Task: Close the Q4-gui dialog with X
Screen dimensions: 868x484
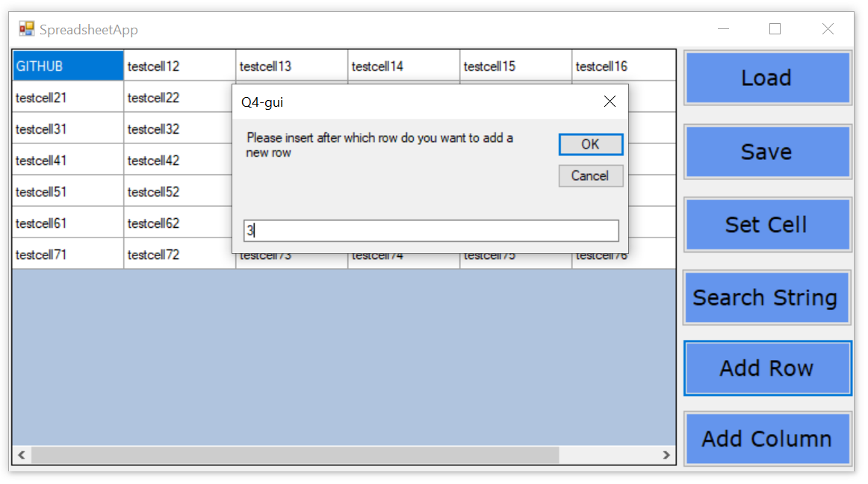Action: coord(610,102)
